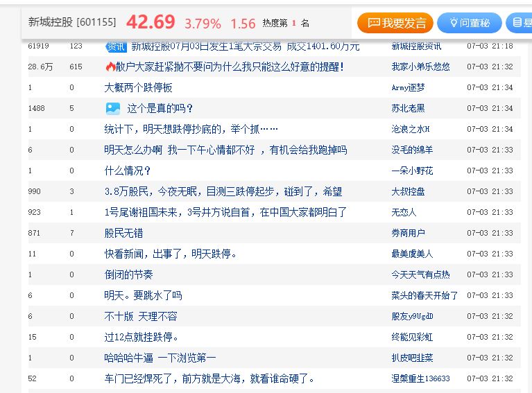Click the 问董秘 button

coord(470,23)
